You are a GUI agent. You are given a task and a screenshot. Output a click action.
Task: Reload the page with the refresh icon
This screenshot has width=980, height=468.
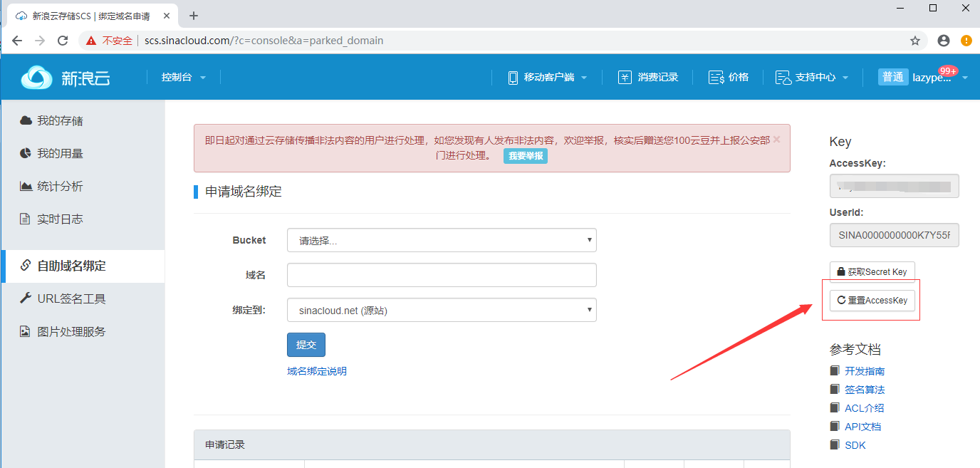63,41
